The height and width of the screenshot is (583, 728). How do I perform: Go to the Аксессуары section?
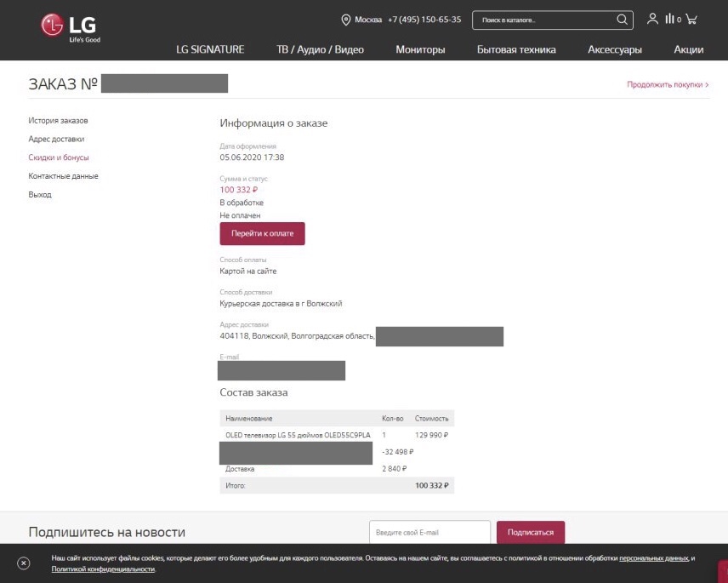(615, 49)
